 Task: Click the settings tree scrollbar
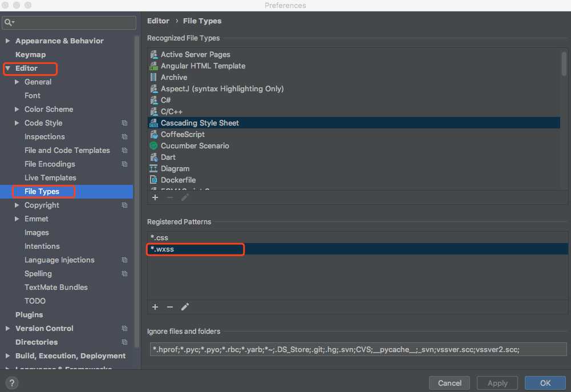coord(136,191)
